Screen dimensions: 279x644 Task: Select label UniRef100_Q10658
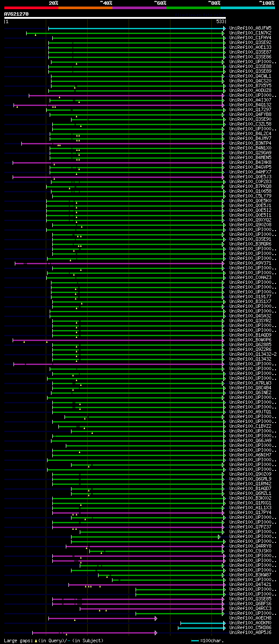coord(250,191)
